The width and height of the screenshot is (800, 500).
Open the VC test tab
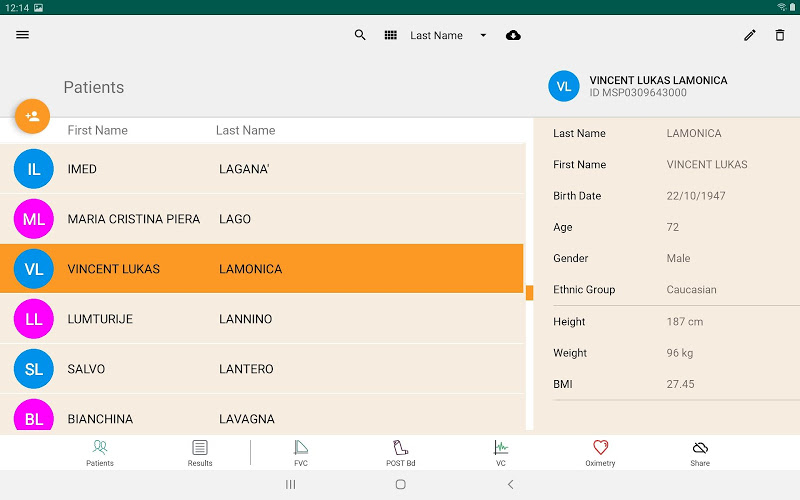[x=501, y=453]
